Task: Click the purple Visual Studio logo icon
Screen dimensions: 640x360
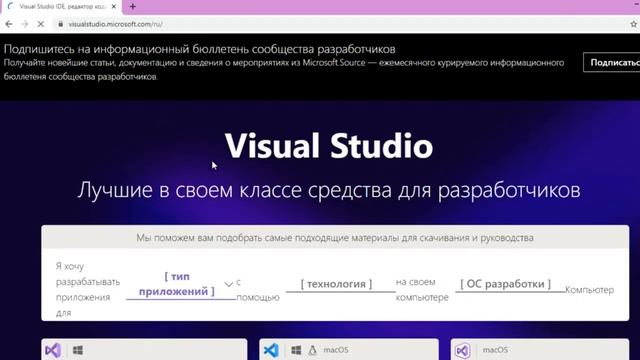Action: coord(53,350)
